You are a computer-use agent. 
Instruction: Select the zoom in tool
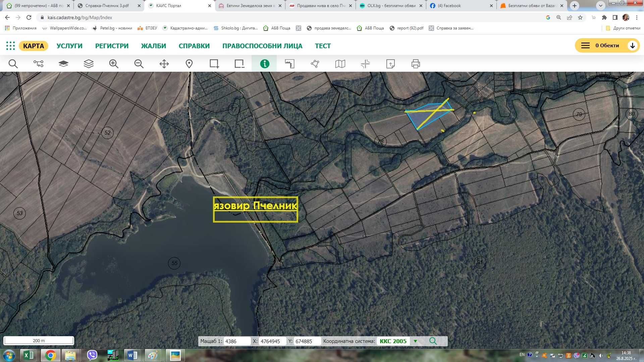[x=114, y=64]
